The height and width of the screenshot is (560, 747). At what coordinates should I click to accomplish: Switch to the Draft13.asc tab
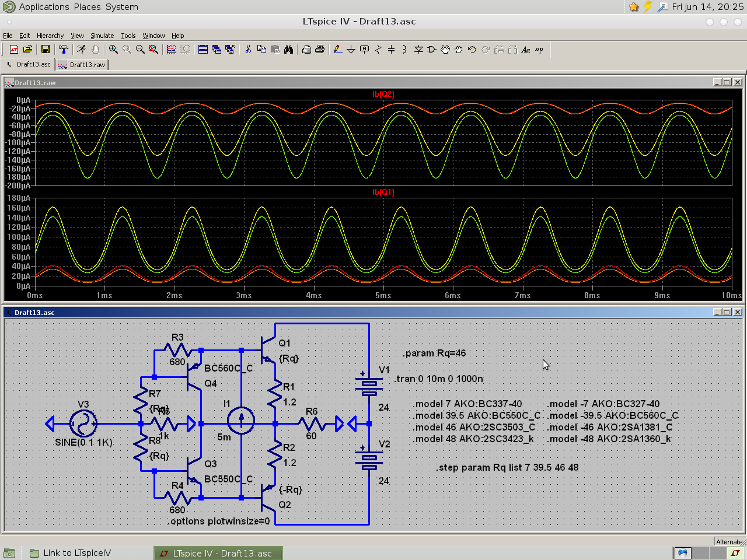(x=28, y=64)
